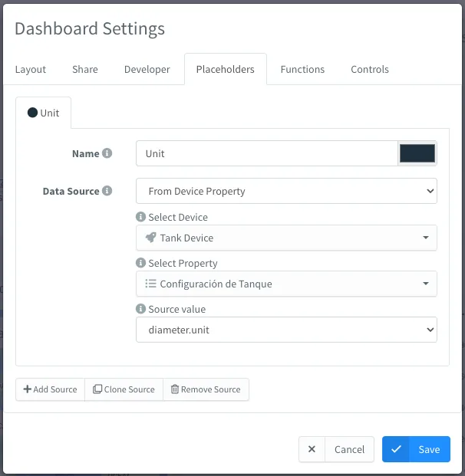Select the Placeholders tab
The image size is (465, 476).
(x=225, y=69)
